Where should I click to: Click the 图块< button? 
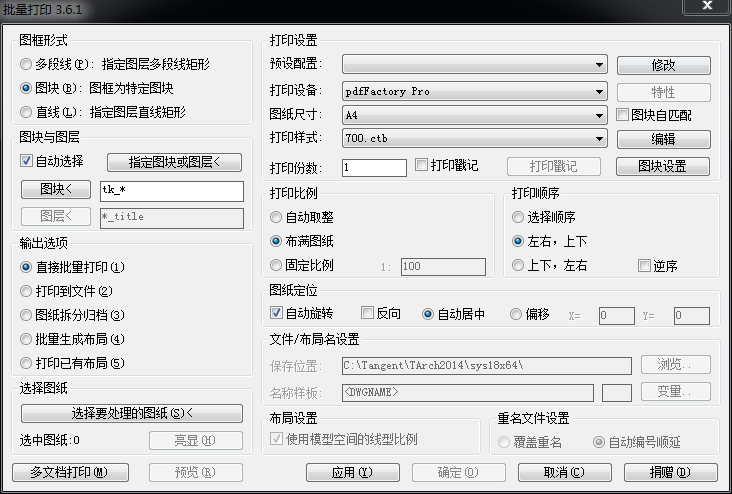pyautogui.click(x=56, y=189)
